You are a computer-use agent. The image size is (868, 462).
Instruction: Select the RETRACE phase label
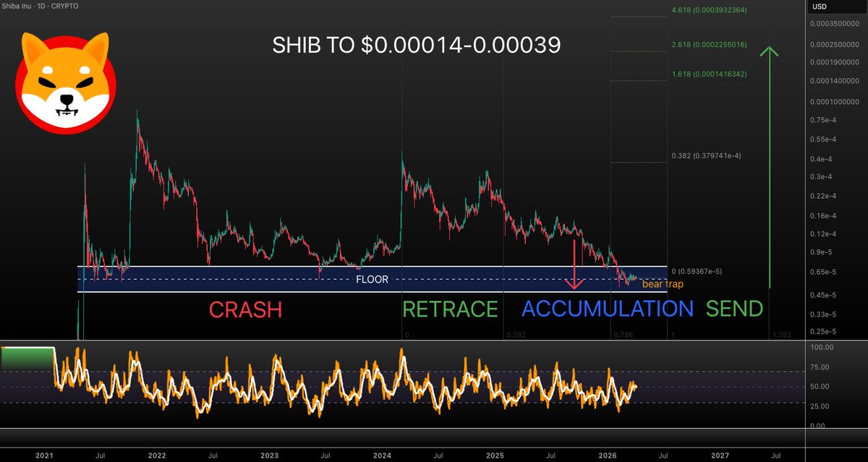pyautogui.click(x=451, y=309)
